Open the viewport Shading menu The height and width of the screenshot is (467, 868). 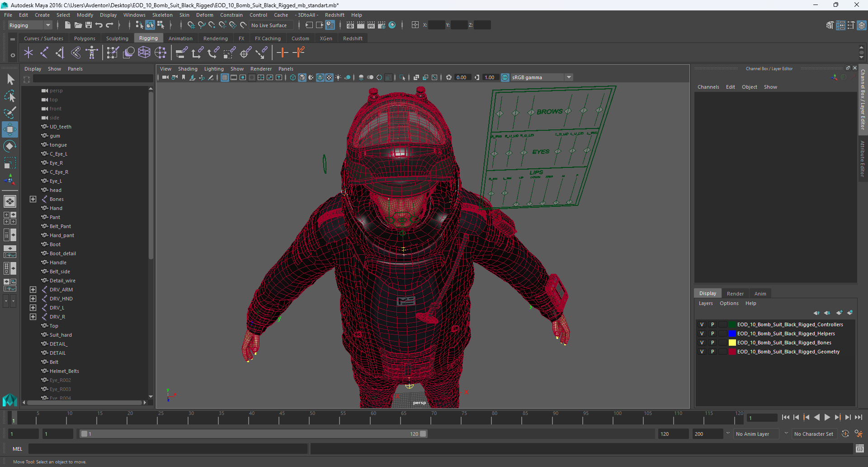tap(188, 69)
